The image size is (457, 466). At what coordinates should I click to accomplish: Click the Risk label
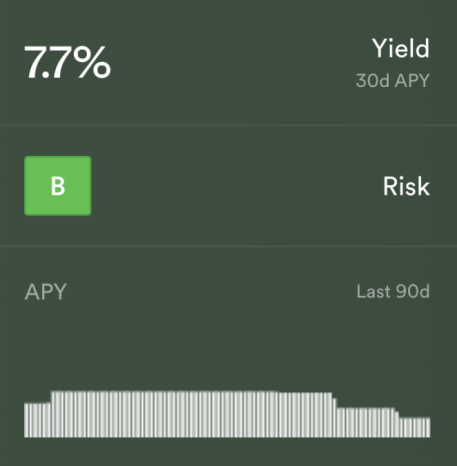(406, 186)
